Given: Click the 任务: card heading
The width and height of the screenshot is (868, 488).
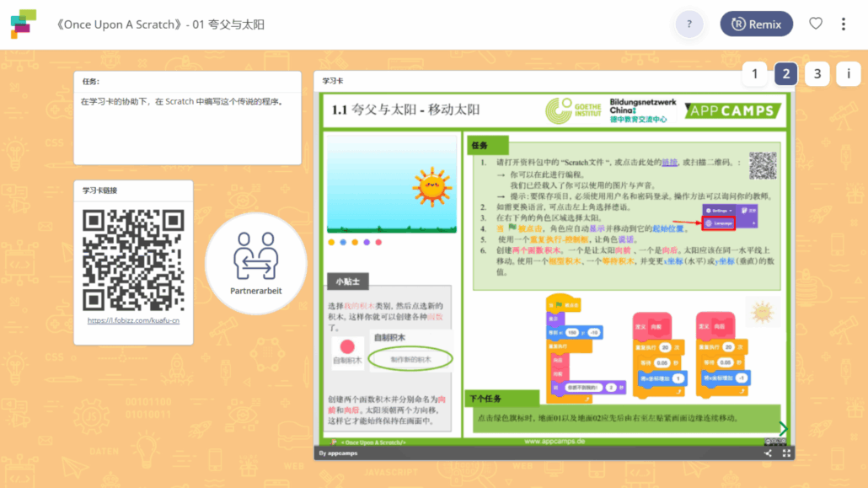Looking at the screenshot, I should click(x=91, y=82).
